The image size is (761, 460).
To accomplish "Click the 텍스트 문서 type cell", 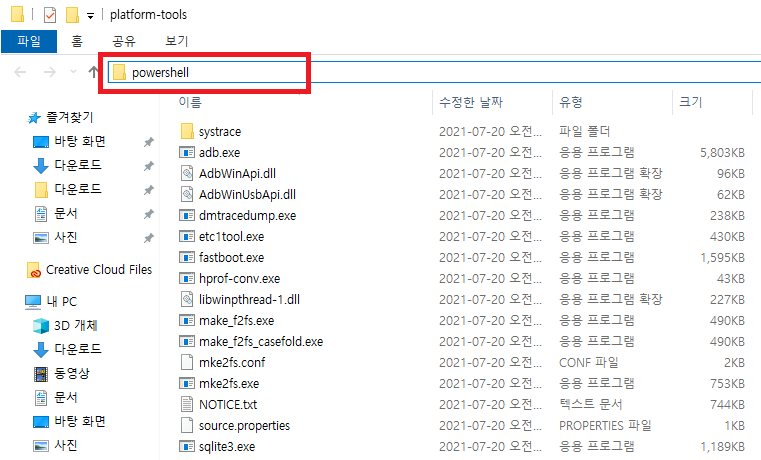I will point(591,405).
